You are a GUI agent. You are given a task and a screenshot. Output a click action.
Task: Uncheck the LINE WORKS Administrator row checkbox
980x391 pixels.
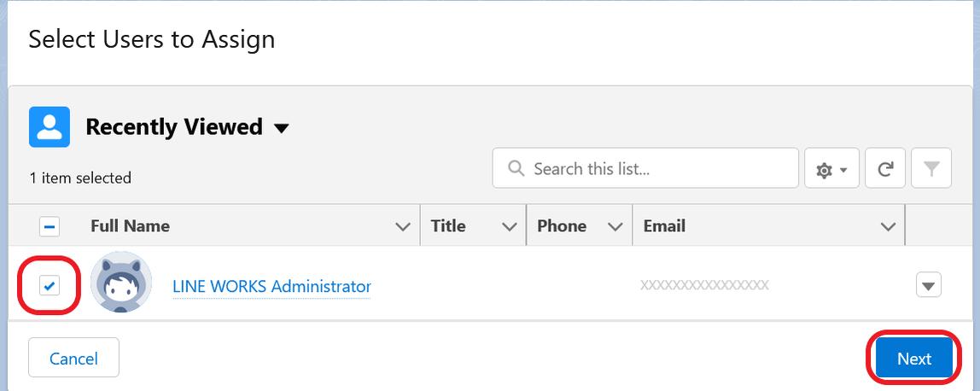pos(50,286)
